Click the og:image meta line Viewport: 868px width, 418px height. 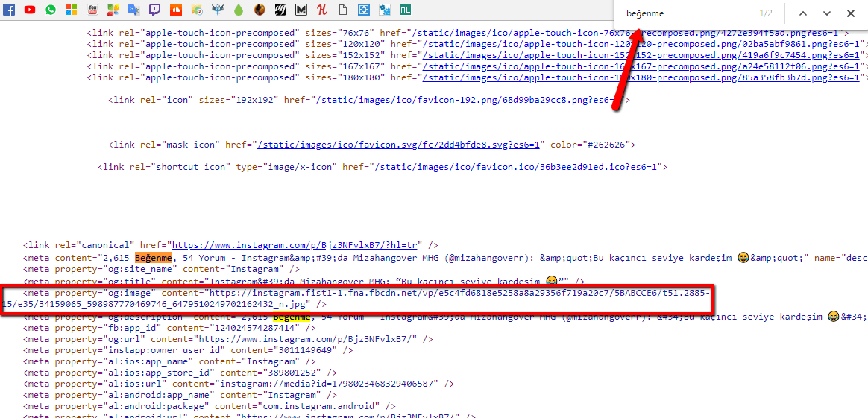(359, 297)
